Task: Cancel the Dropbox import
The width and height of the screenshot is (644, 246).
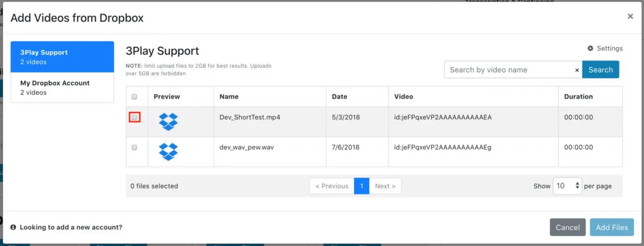Action: tap(568, 227)
